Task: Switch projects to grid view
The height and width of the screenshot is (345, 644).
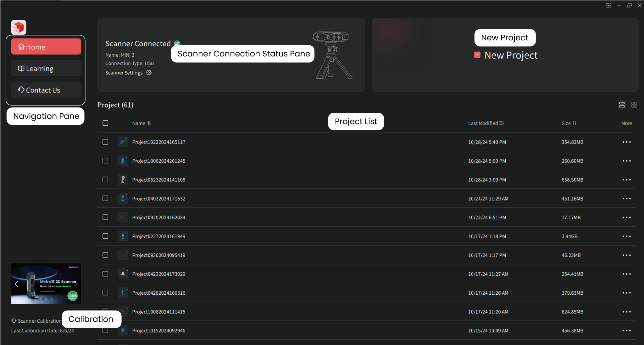Action: [x=634, y=105]
